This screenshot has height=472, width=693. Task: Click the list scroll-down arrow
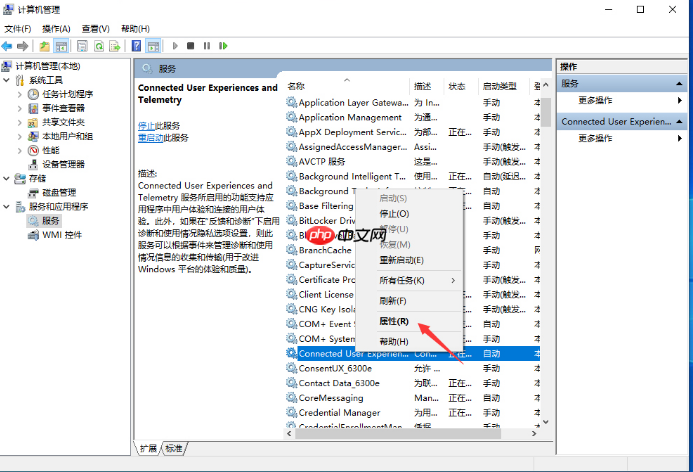point(546,423)
